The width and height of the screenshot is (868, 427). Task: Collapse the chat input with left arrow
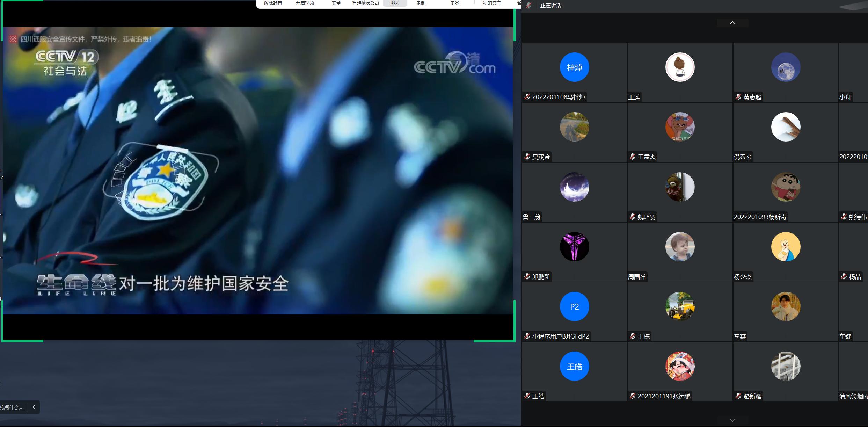[x=34, y=407]
